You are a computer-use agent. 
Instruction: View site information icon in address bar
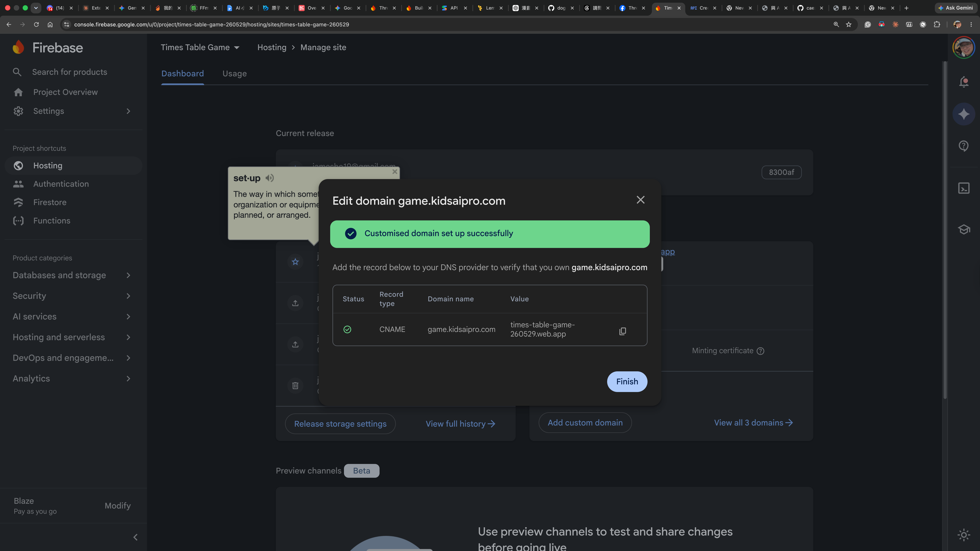[66, 24]
